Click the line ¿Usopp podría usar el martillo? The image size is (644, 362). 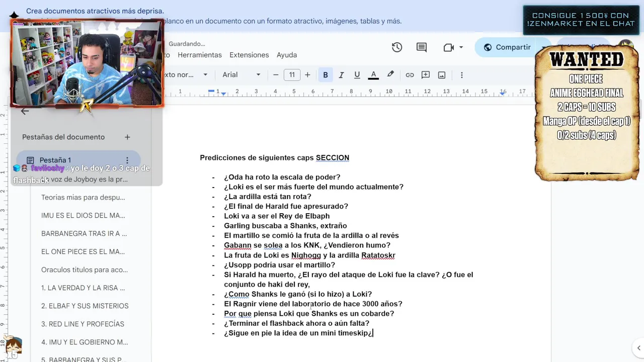click(279, 265)
